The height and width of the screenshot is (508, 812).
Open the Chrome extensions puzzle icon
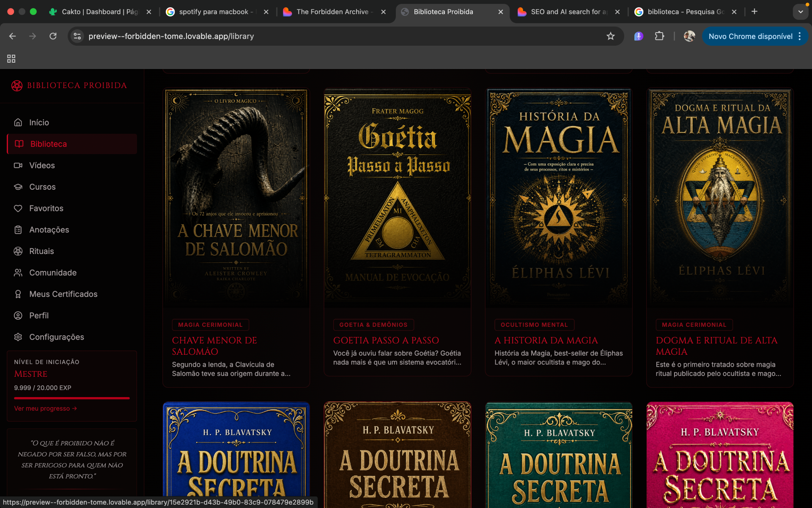(x=659, y=36)
